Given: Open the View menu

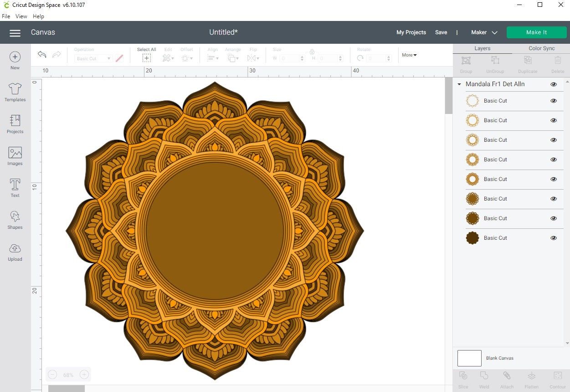Looking at the screenshot, I should pos(21,16).
